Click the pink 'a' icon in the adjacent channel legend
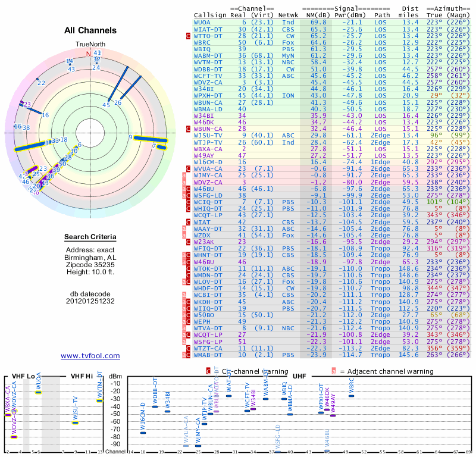 coord(334,371)
